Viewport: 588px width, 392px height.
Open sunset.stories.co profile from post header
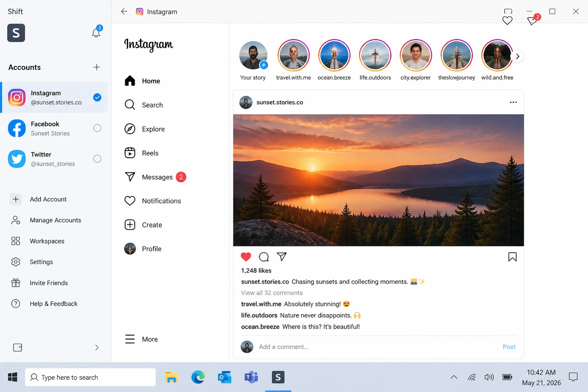point(280,102)
